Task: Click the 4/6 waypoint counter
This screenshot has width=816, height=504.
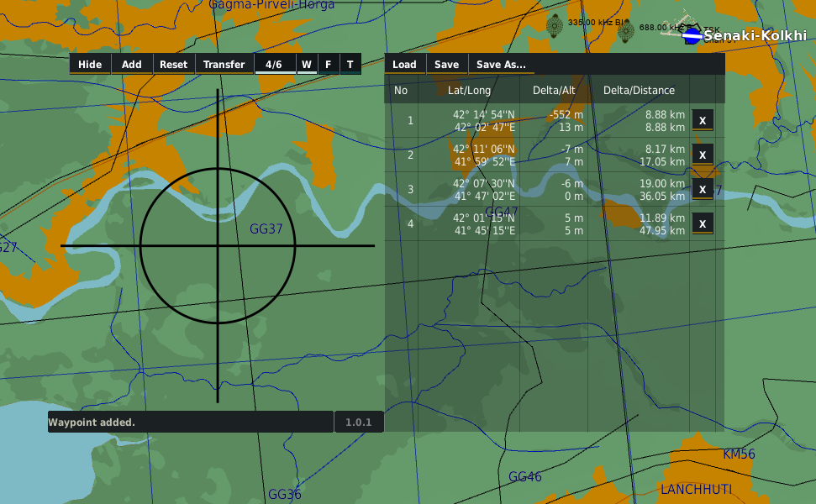Action: (274, 65)
